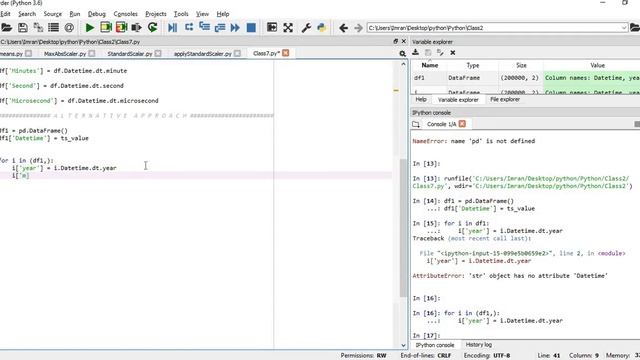
Task: Click the editor scrollbar up arrow
Action: click(403, 64)
